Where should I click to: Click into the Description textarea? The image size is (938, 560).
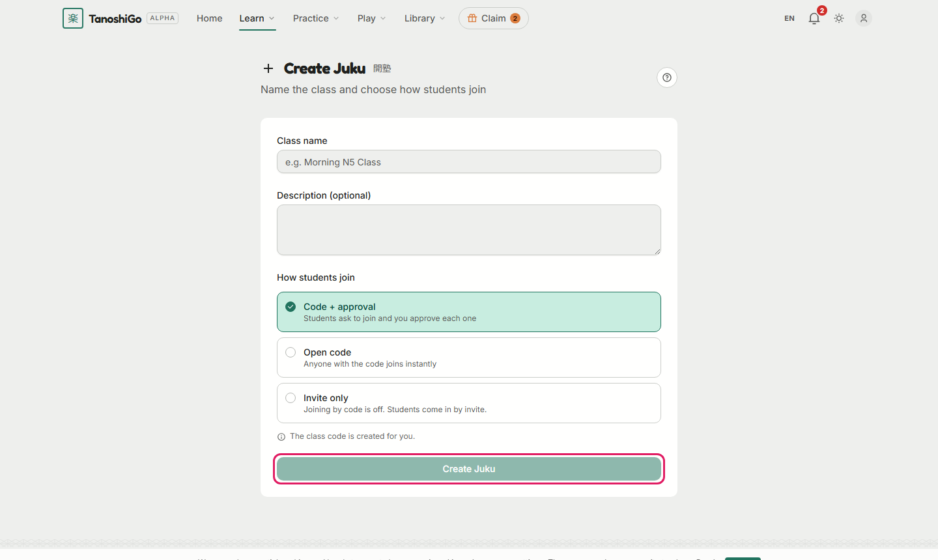pos(469,230)
